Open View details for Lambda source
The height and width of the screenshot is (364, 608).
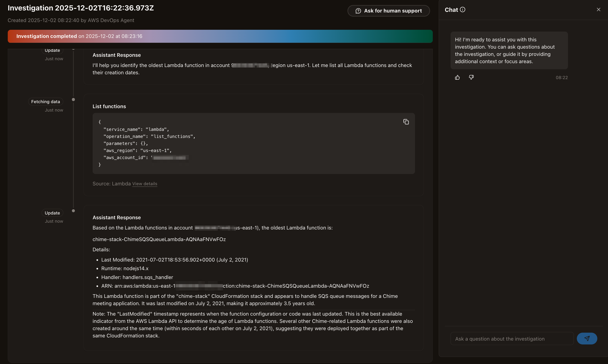pos(145,184)
